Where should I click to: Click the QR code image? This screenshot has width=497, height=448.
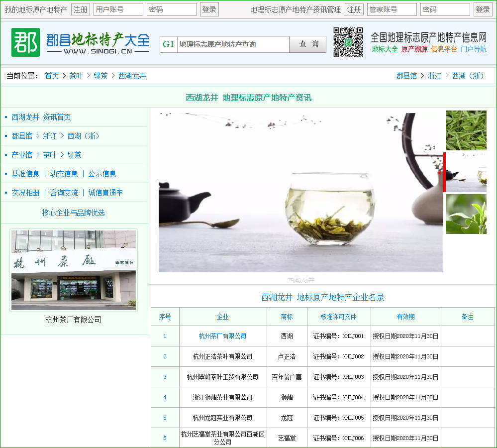348,42
